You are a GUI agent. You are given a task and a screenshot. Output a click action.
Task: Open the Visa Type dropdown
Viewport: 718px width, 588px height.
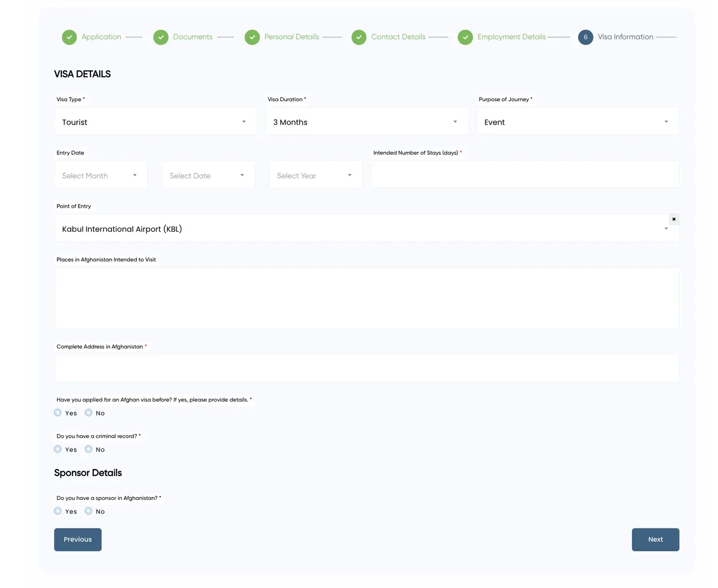[155, 121]
